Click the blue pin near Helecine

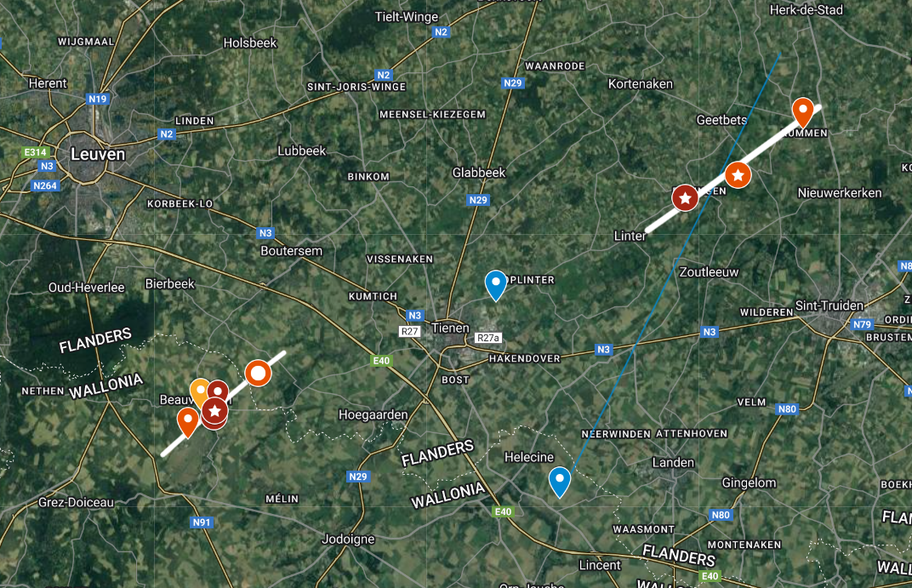coord(560,482)
